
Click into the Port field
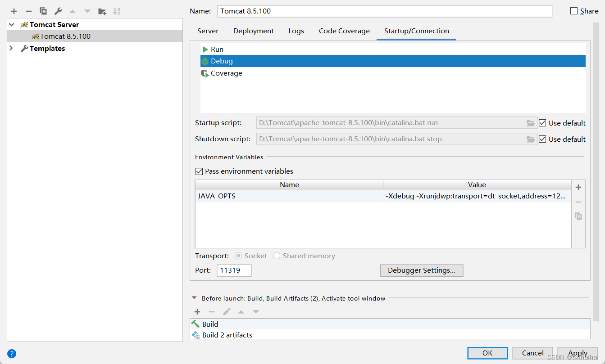pyautogui.click(x=234, y=270)
